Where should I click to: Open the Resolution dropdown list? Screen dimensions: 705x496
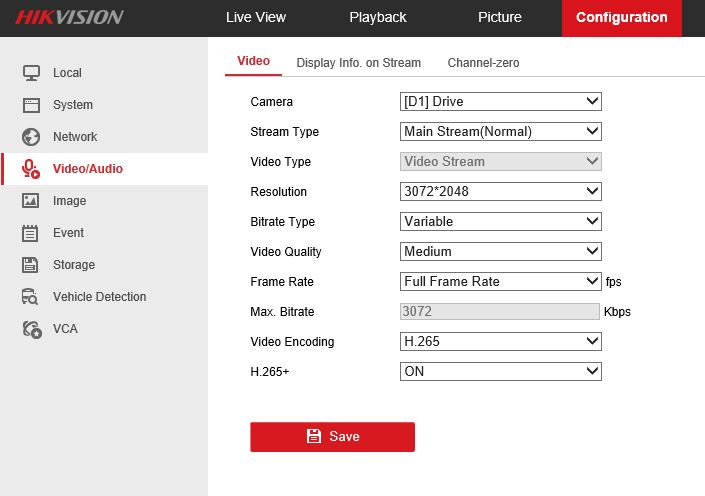tap(500, 191)
